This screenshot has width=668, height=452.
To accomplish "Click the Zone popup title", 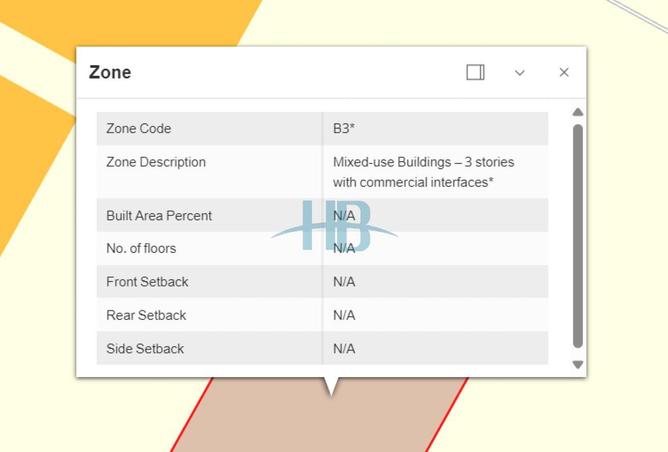I will click(x=110, y=72).
